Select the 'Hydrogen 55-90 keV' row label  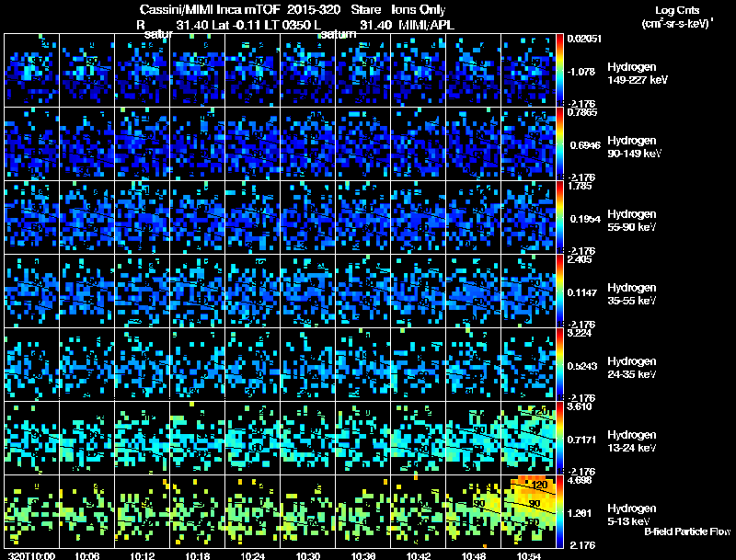point(632,220)
